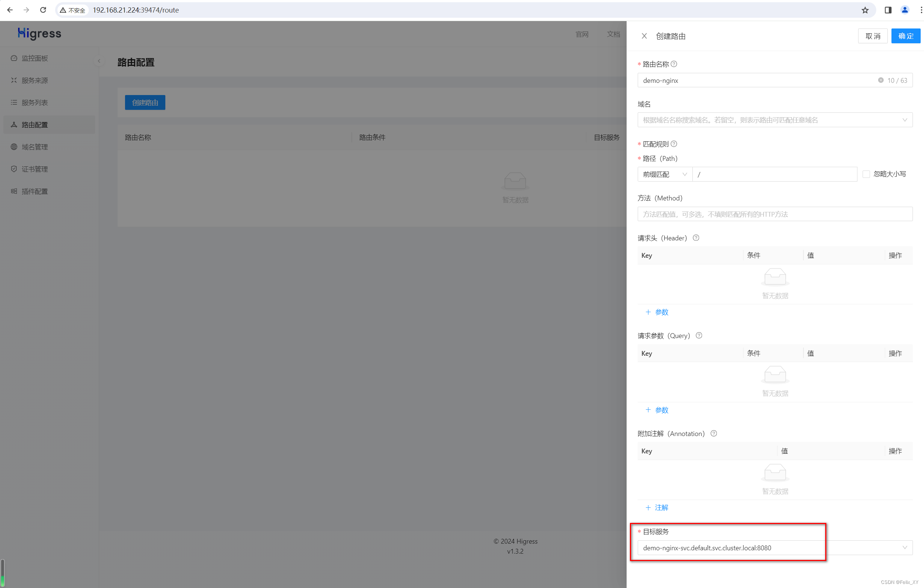
Task: Open the 文档 link in the header
Action: point(613,34)
